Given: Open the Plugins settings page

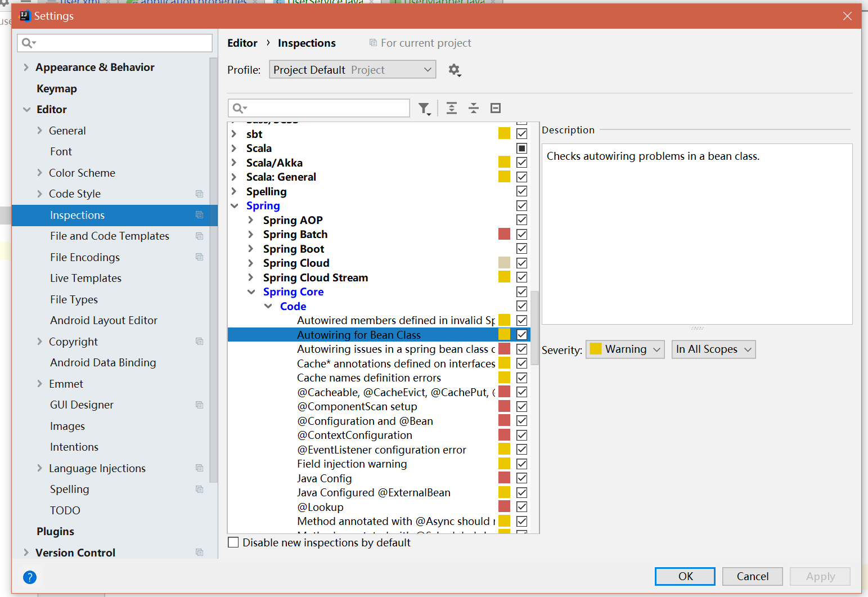Looking at the screenshot, I should point(55,531).
